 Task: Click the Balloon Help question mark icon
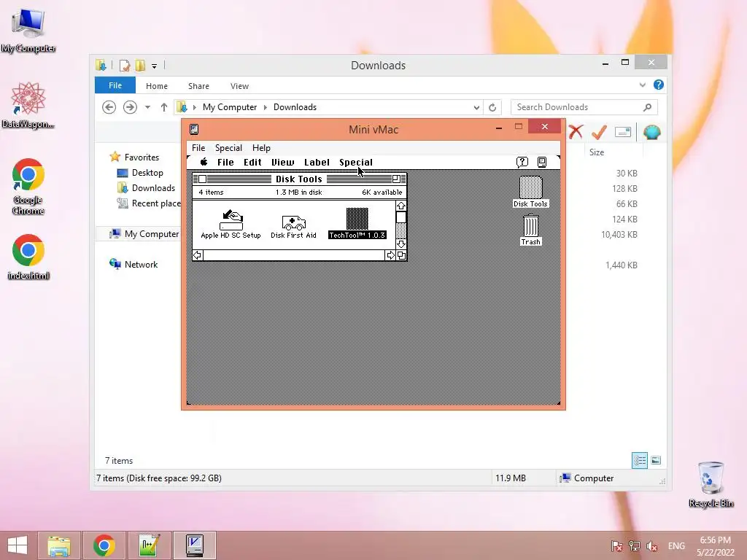[x=522, y=162]
